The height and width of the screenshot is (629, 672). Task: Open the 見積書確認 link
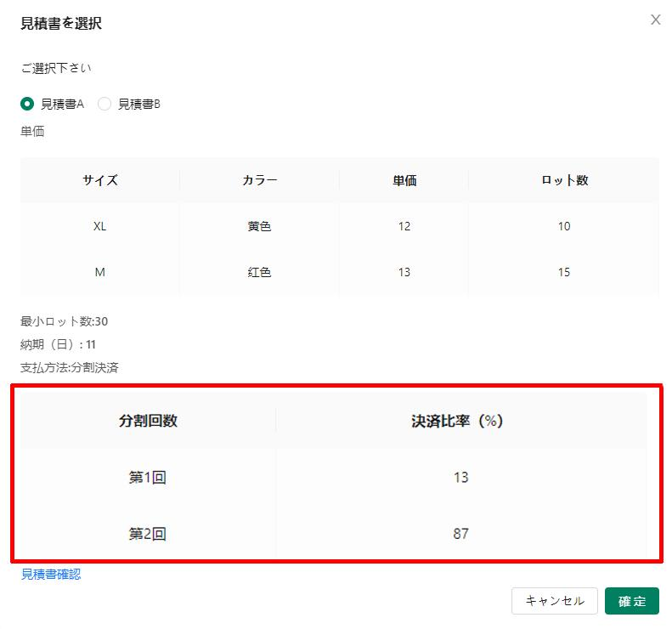point(51,574)
